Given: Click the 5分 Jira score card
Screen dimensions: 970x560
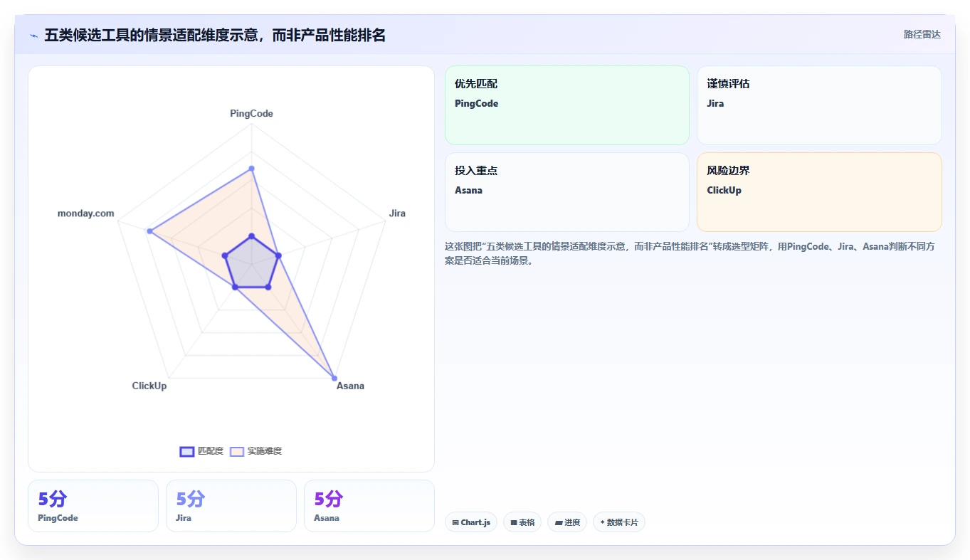Looking at the screenshot, I should click(x=231, y=506).
